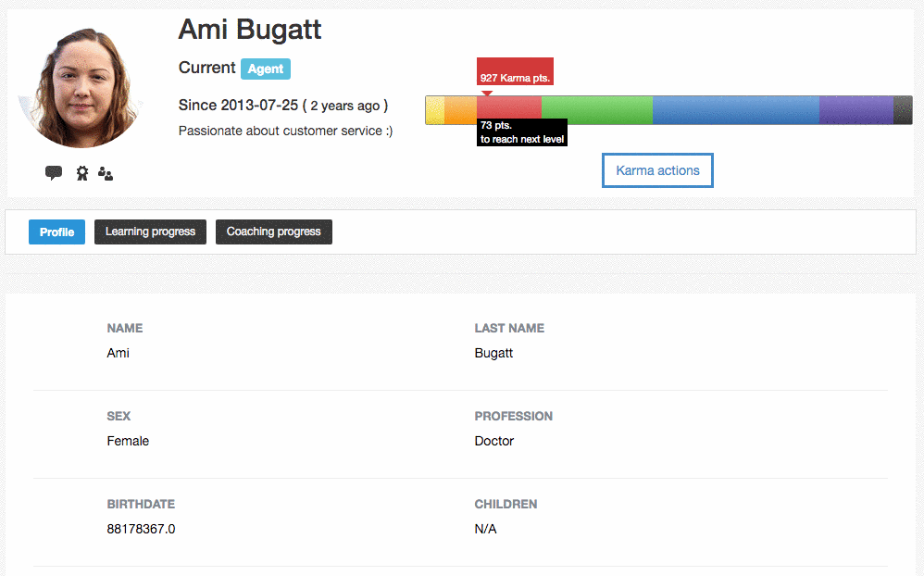Open the Profile tab
Screen dimensions: 924x576
[x=56, y=232]
